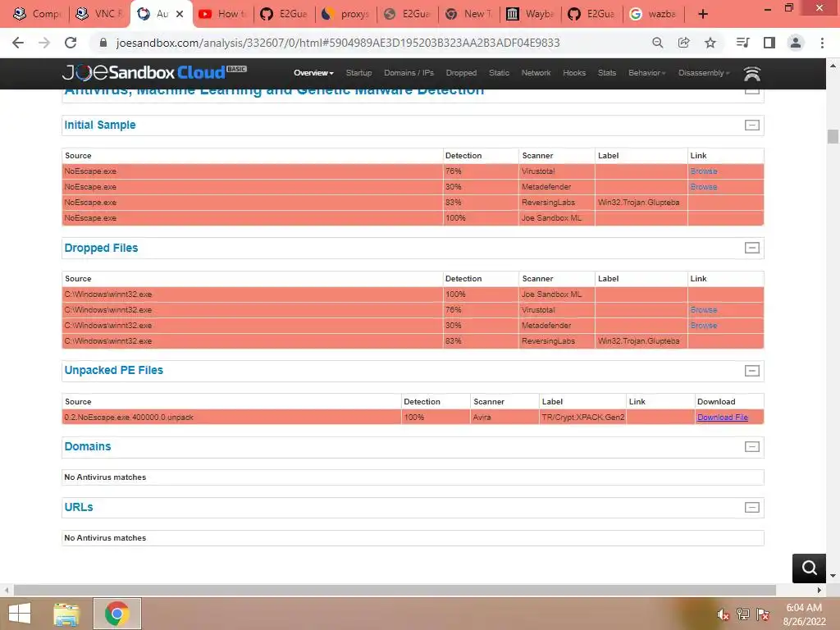Switch to the YouTube How t tab
Image resolution: width=840 pixels, height=630 pixels.
click(x=221, y=14)
